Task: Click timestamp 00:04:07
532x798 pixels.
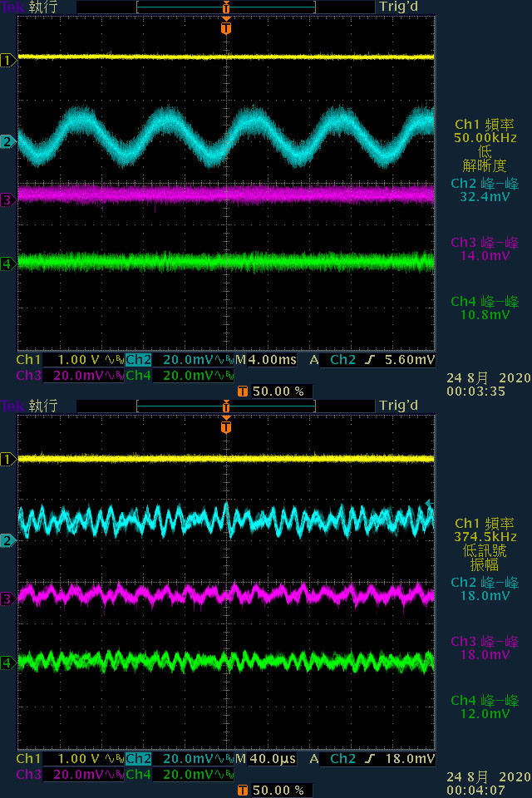Action: [475, 791]
